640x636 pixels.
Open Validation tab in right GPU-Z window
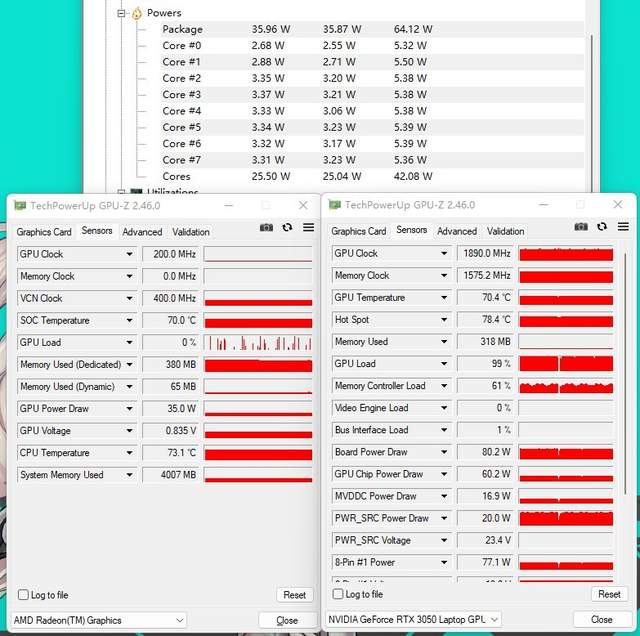(x=505, y=231)
